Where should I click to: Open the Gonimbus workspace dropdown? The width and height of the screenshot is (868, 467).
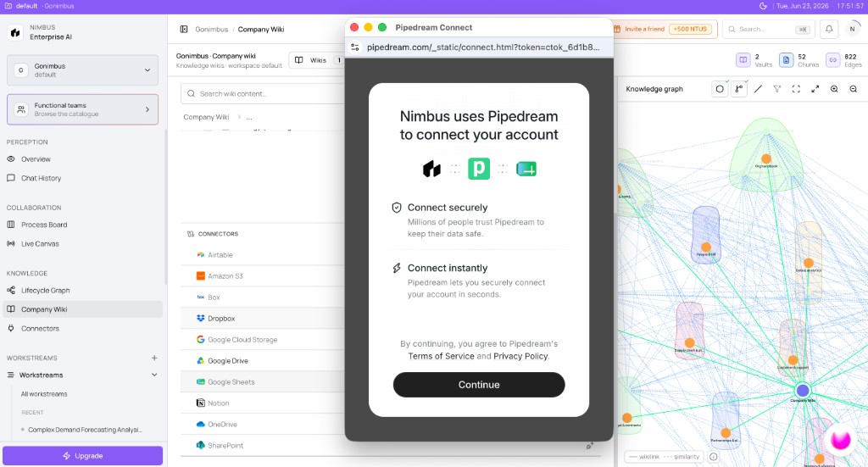point(82,70)
